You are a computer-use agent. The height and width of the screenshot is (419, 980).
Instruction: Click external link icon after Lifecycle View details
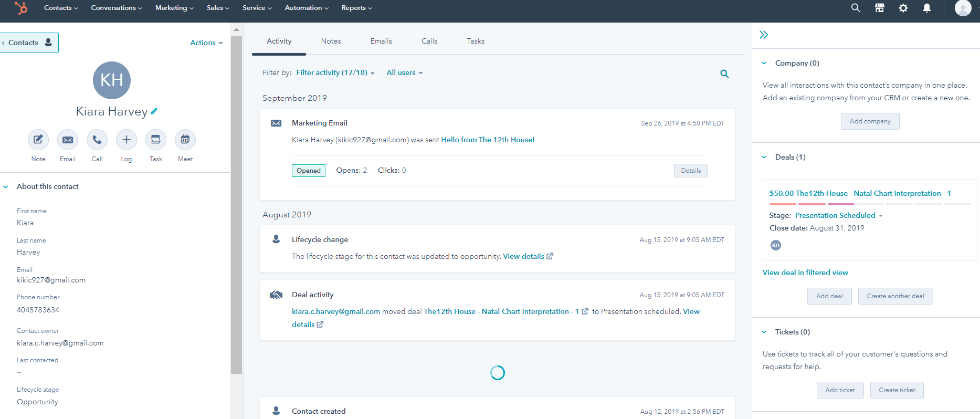pos(550,256)
